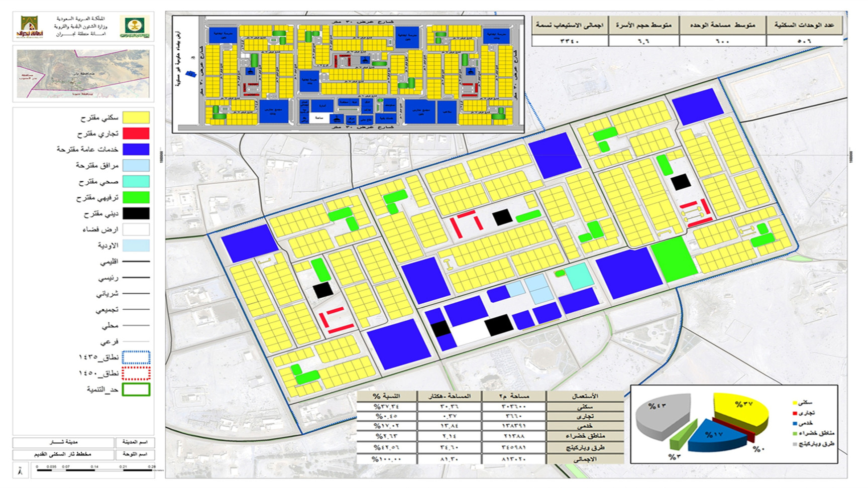Click the black religious legend swatch
The height and width of the screenshot is (488, 868).
pyautogui.click(x=136, y=213)
